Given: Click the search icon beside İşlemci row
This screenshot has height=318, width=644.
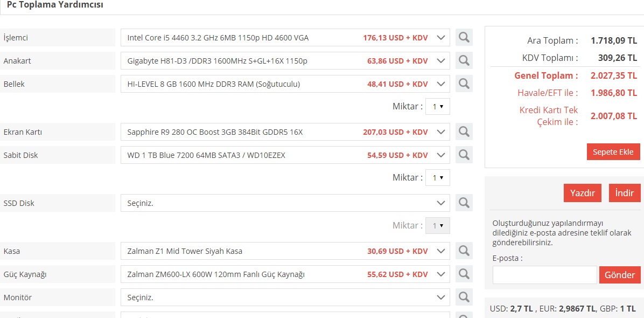Looking at the screenshot, I should (x=464, y=38).
